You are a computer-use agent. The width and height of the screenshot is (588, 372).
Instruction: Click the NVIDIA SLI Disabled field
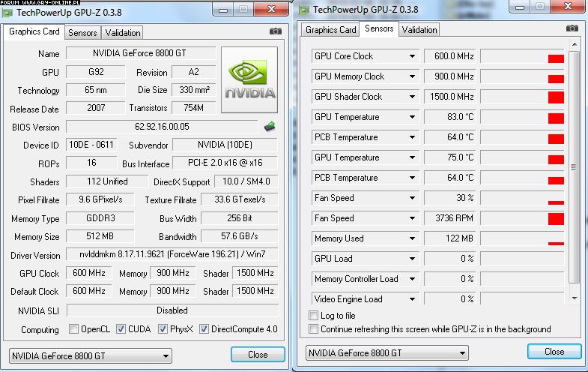[x=172, y=310]
